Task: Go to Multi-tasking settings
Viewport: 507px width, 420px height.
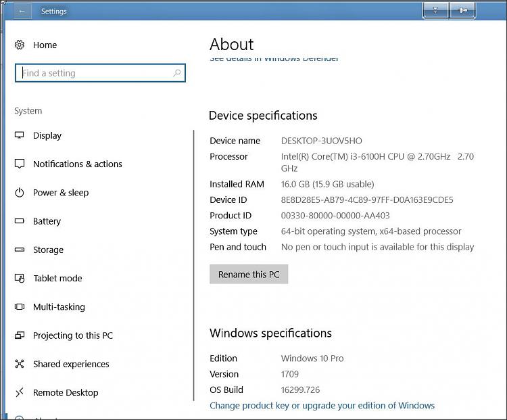Action: [59, 307]
